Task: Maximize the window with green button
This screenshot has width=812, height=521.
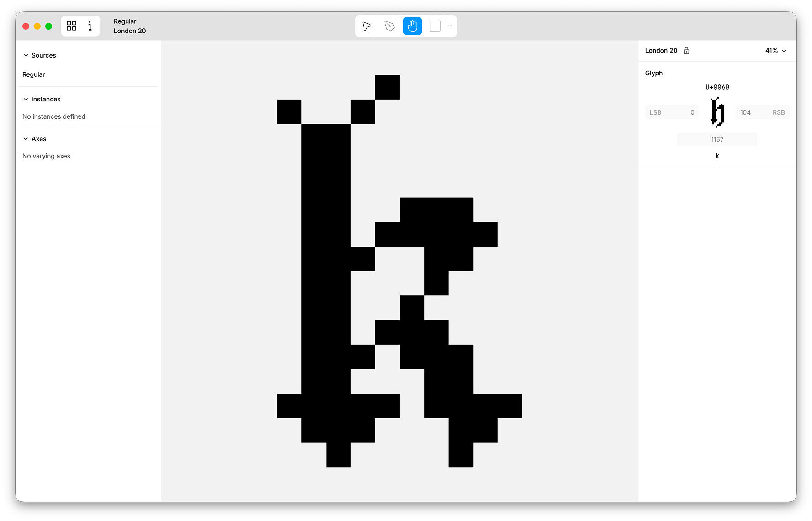Action: (49, 26)
